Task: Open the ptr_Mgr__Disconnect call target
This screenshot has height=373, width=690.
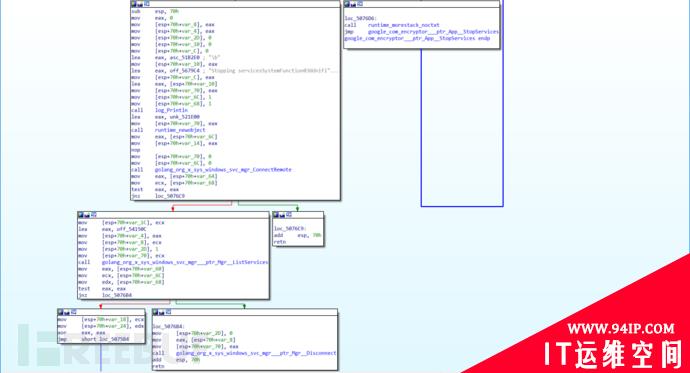Action: pyautogui.click(x=256, y=353)
